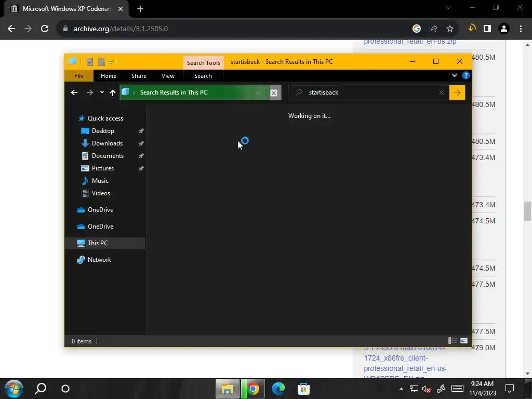This screenshot has height=399, width=532.
Task: Go forward in File Explorer
Action: click(x=89, y=92)
